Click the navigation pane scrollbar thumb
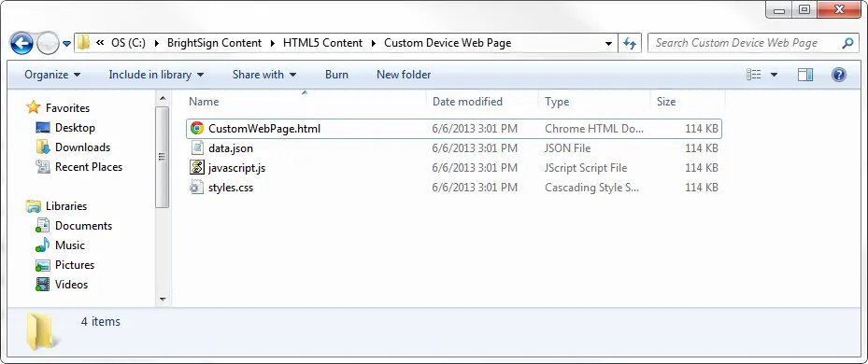868x364 pixels. 163,157
